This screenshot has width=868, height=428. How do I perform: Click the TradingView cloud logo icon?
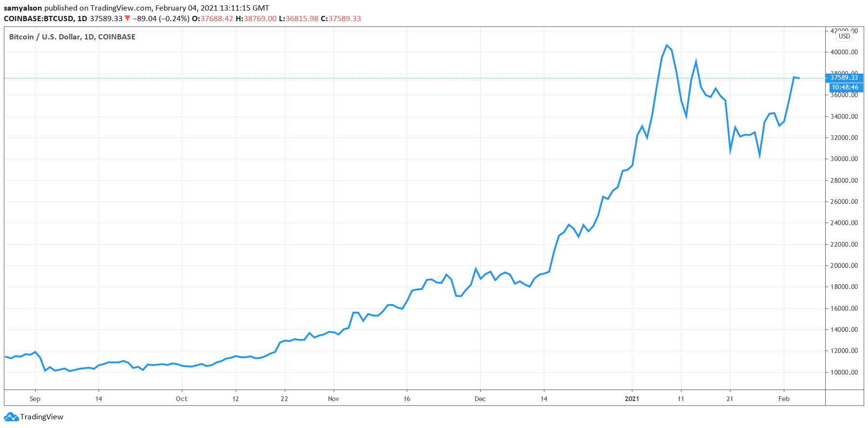[x=11, y=417]
